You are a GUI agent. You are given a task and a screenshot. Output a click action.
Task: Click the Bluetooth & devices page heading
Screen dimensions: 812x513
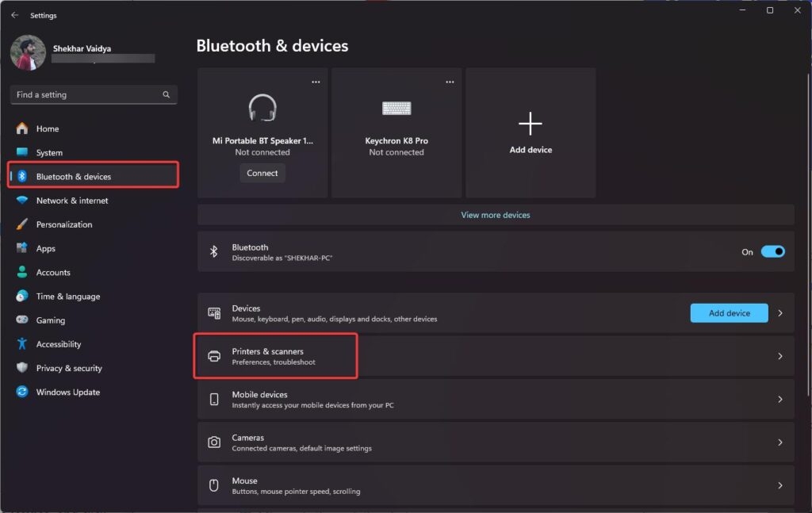pos(273,45)
